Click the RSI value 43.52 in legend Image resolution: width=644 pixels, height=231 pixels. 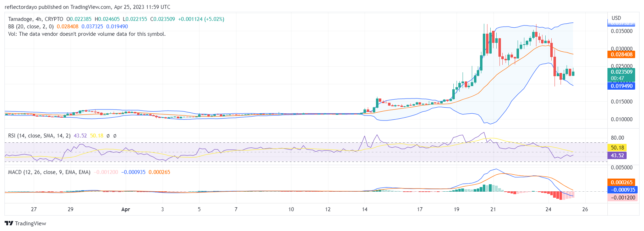coord(80,136)
